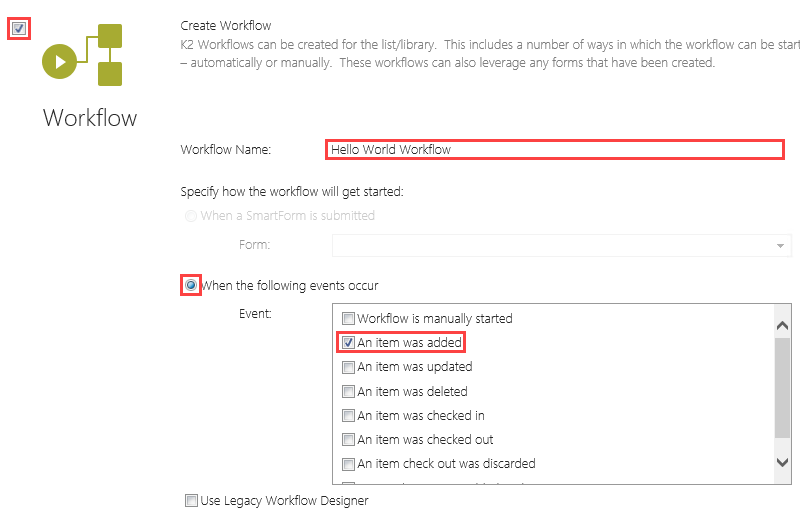Check 'An item was checked out'
This screenshot has width=800, height=512.
pos(349,440)
